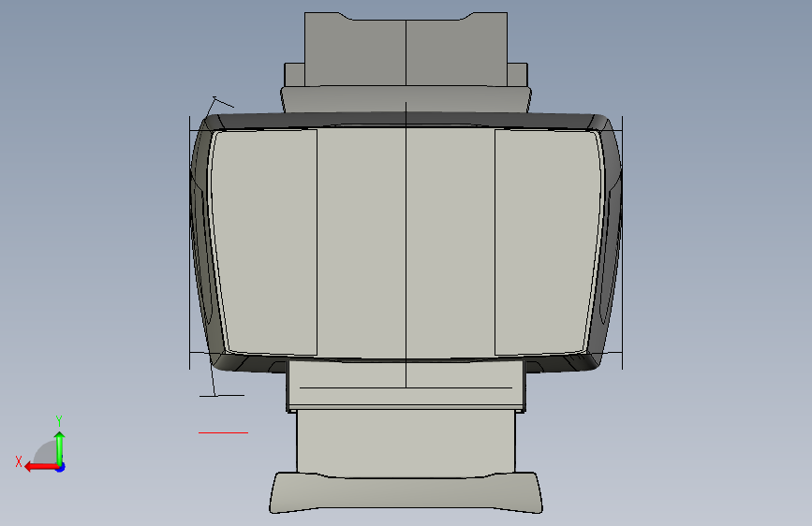Click the XYZ coordinate axis triad

[41, 446]
